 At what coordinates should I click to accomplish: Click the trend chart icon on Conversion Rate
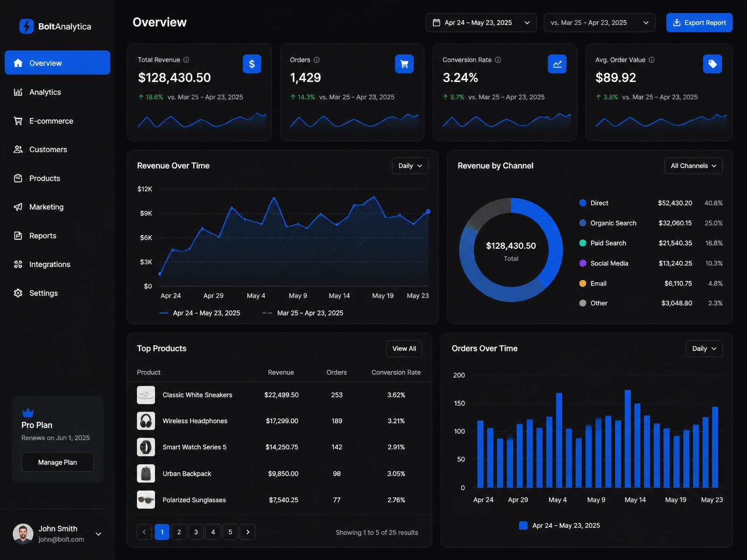click(x=557, y=64)
